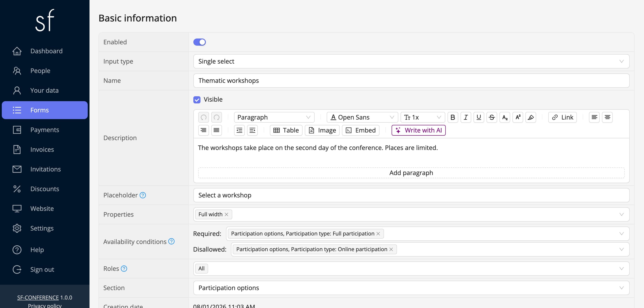
Task: Open Invitations in the sidebar
Action: (x=45, y=169)
